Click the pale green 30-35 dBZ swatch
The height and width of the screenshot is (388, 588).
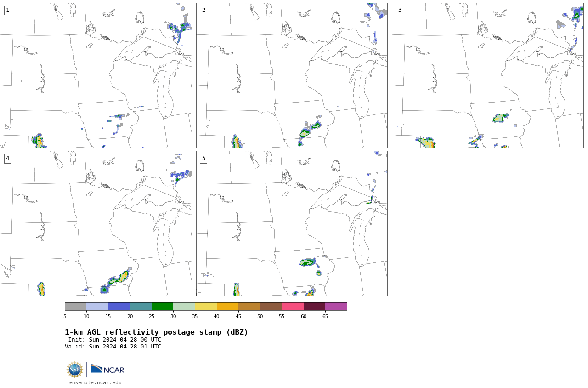point(184,307)
